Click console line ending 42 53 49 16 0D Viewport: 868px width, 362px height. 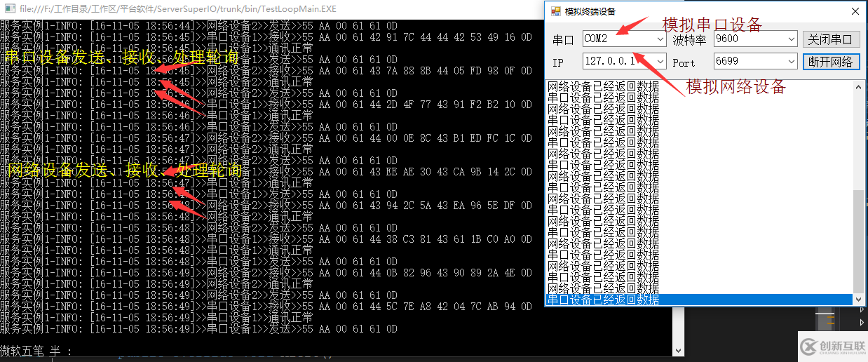point(266,37)
